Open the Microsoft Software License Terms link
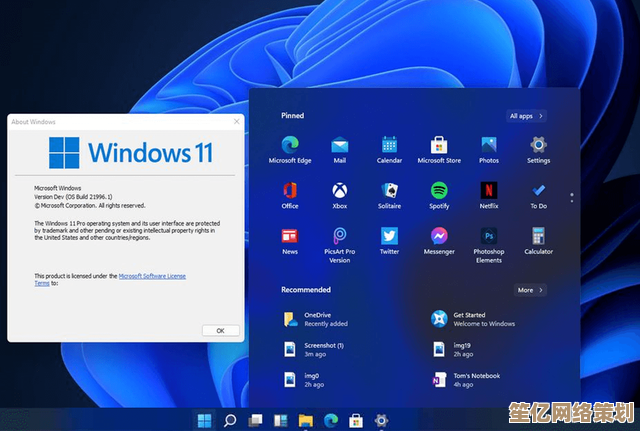640x431 pixels. coord(152,276)
